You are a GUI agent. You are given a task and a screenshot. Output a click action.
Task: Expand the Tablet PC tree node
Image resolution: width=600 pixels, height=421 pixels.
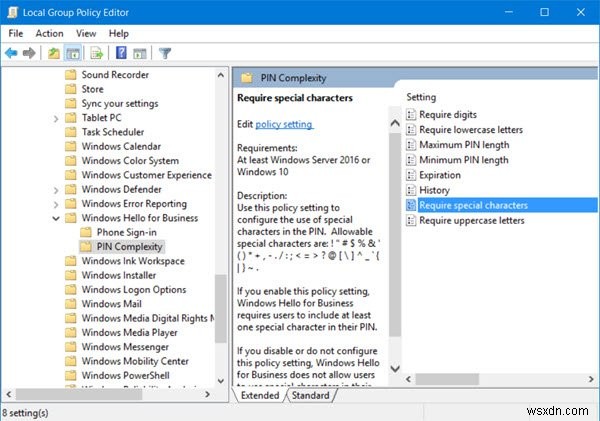coord(56,119)
